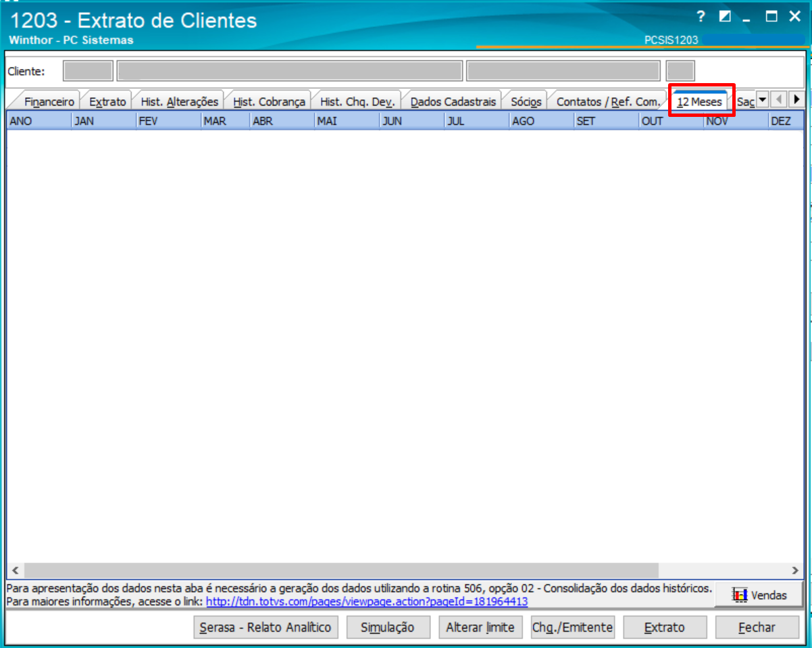The height and width of the screenshot is (648, 812).
Task: Click the horizontal scrollbar thumb
Action: [x=340, y=570]
